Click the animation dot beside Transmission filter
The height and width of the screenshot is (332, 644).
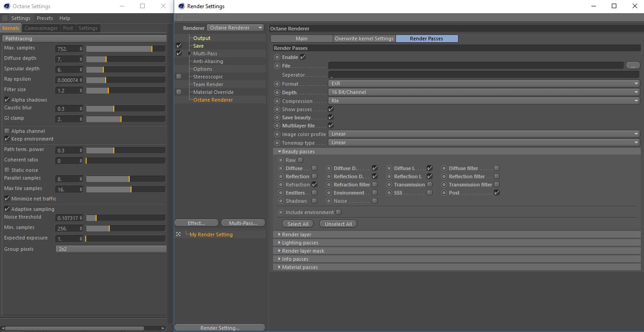pyautogui.click(x=444, y=185)
